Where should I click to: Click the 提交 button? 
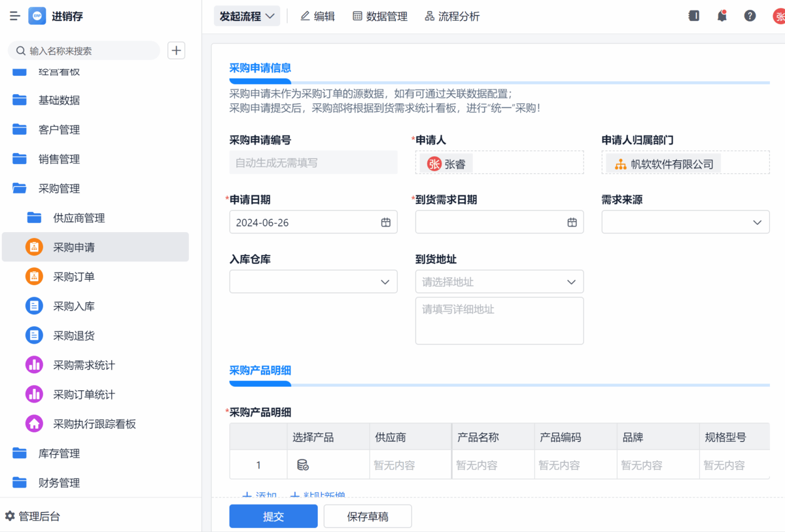273,516
